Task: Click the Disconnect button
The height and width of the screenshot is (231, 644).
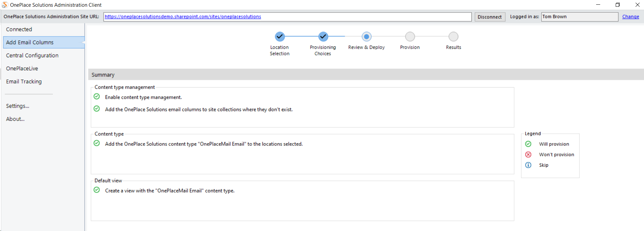Action: 490,17
